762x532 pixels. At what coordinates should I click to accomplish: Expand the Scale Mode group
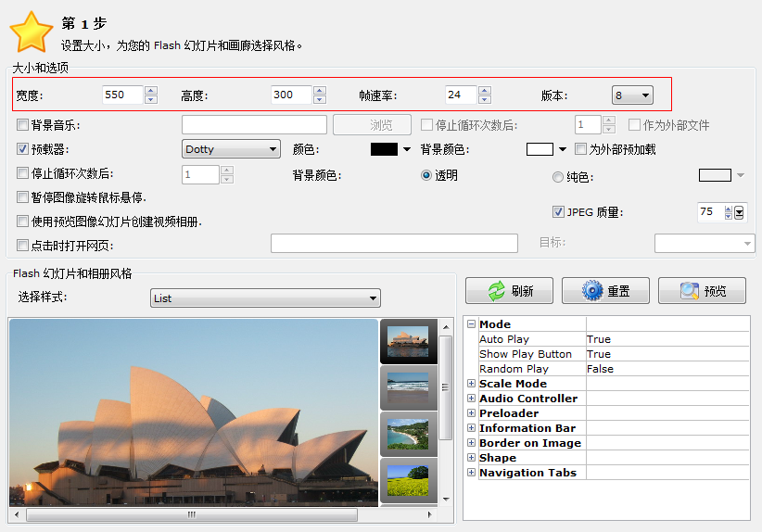pos(471,384)
